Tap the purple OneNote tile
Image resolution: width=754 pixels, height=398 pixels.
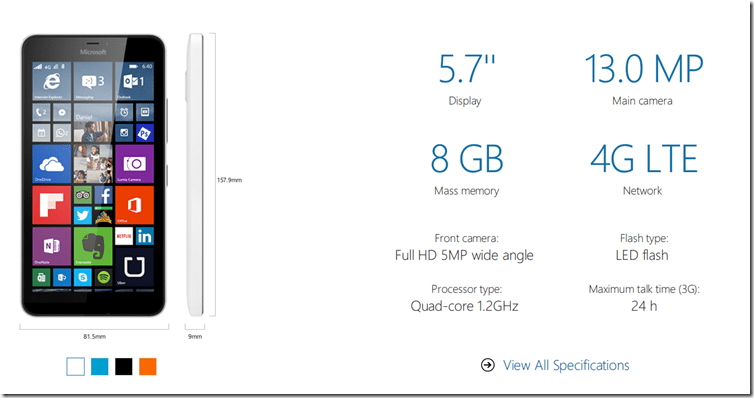(52, 247)
